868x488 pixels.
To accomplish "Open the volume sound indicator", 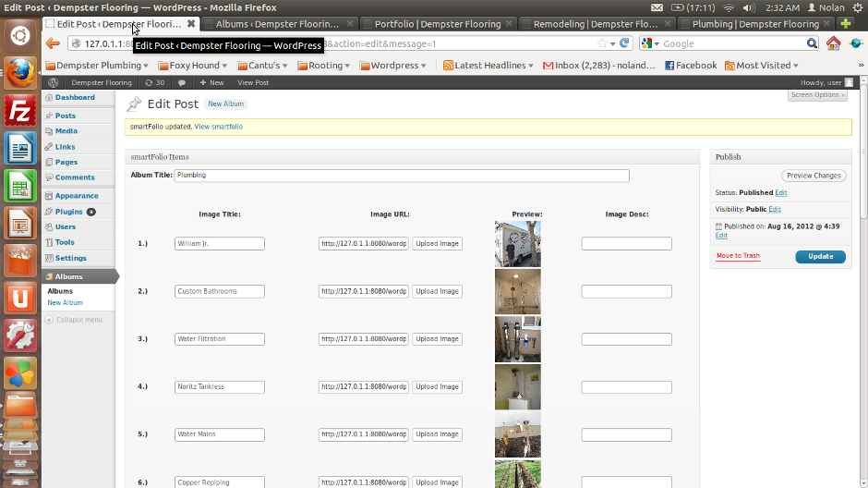I will click(749, 7).
